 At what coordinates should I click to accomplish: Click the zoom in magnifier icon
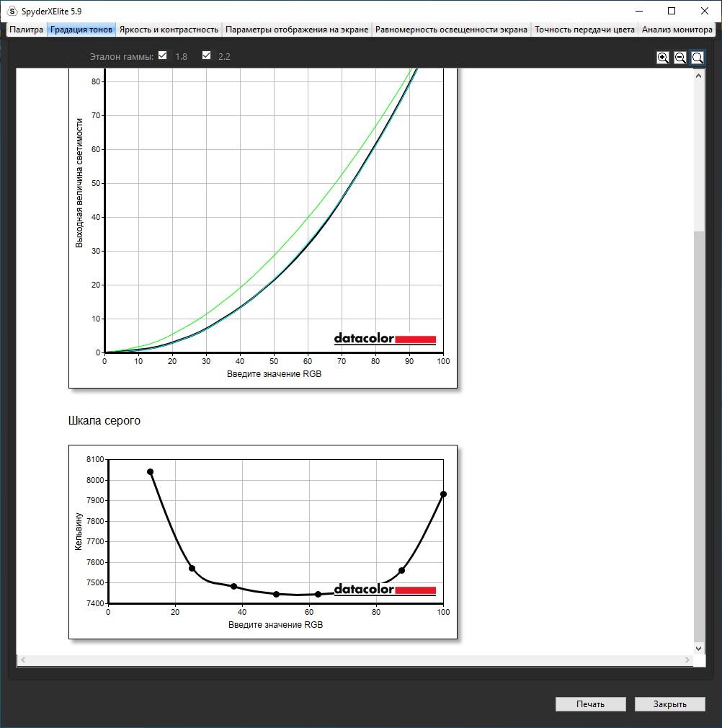pos(663,58)
